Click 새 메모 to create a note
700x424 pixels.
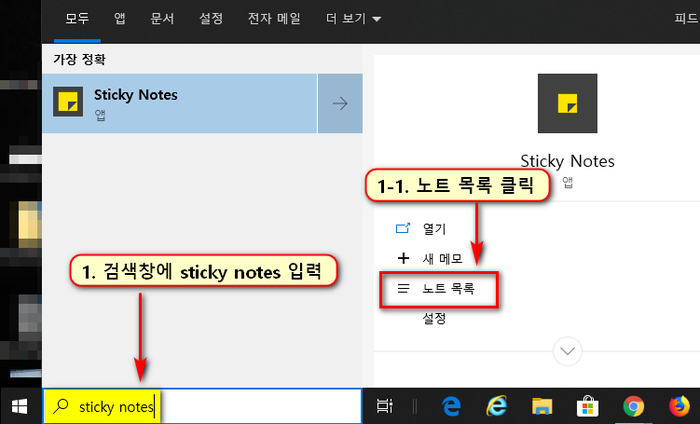(x=442, y=258)
